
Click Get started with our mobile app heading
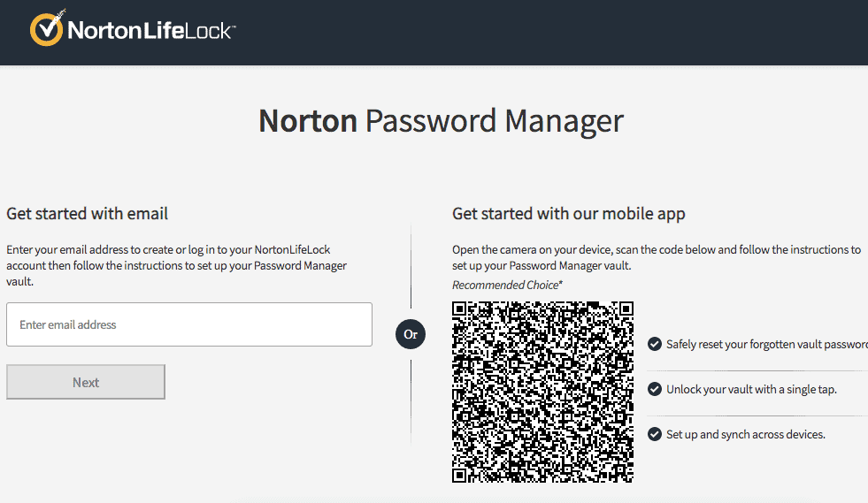coord(569,213)
